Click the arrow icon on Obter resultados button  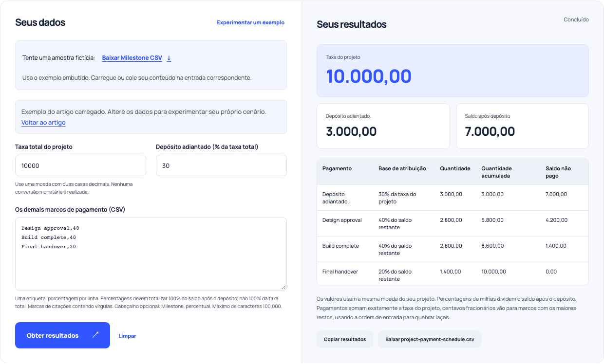coord(95,335)
